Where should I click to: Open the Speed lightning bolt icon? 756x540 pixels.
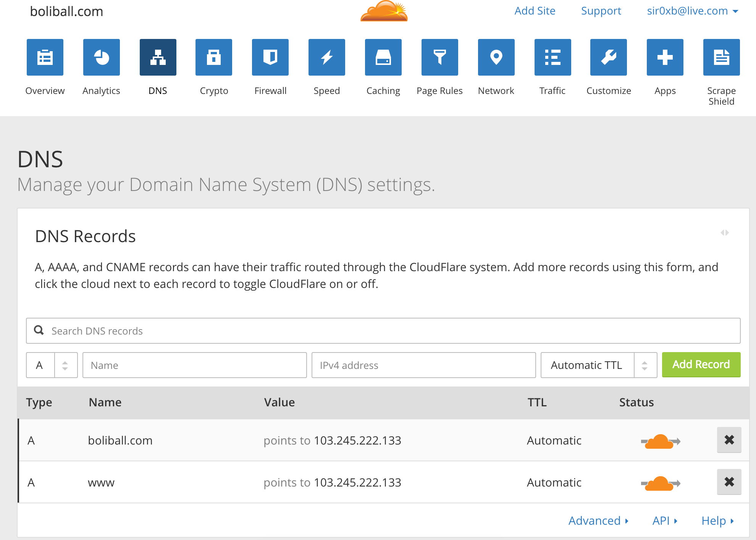327,57
